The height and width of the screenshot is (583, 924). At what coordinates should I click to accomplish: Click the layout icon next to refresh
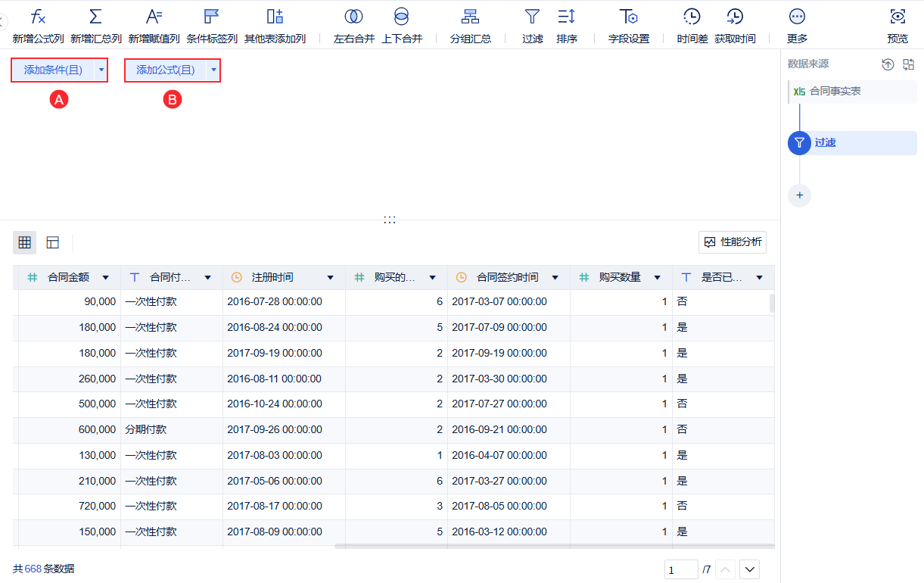pyautogui.click(x=909, y=65)
